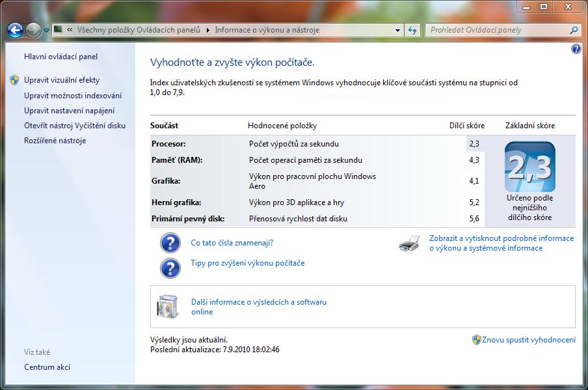
Task: Open Další informace o výsledcích a softwaru online
Action: pyautogui.click(x=259, y=307)
